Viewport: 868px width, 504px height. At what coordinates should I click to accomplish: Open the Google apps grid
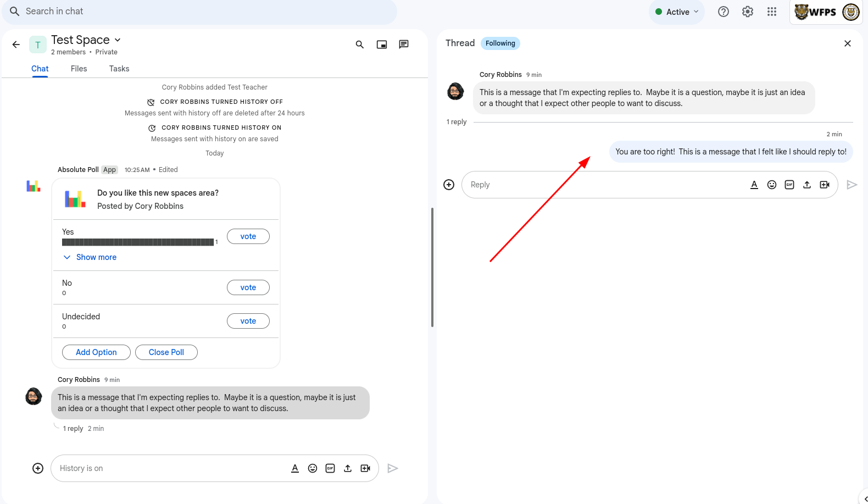pos(772,12)
